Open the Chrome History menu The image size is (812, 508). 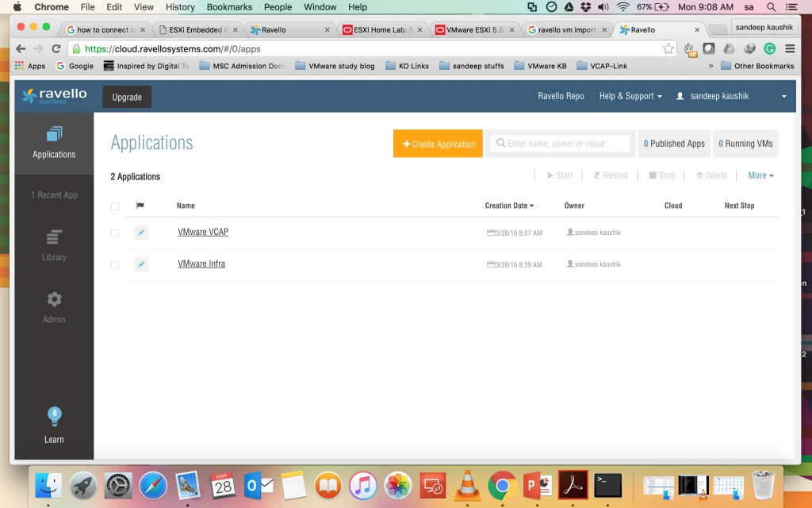click(180, 6)
